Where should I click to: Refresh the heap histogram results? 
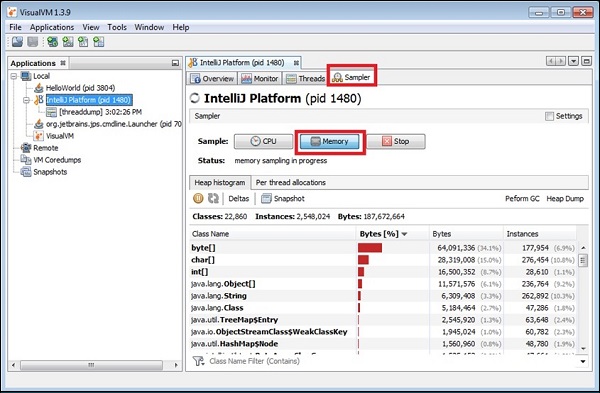213,198
